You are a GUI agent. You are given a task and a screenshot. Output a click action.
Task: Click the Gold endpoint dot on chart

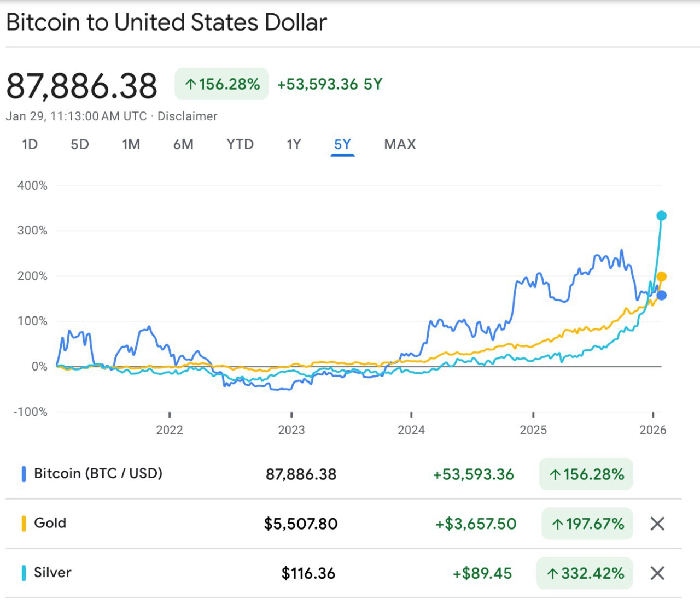coord(661,277)
